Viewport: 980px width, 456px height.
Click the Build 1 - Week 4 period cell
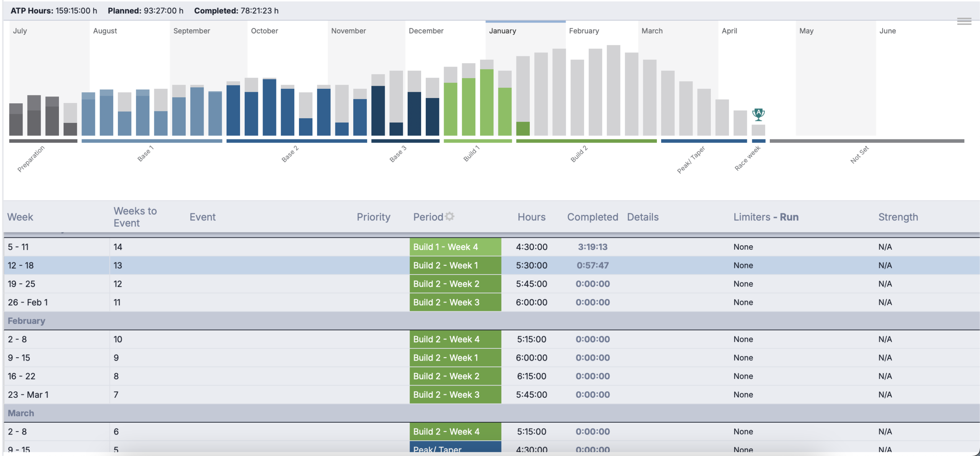(x=455, y=247)
